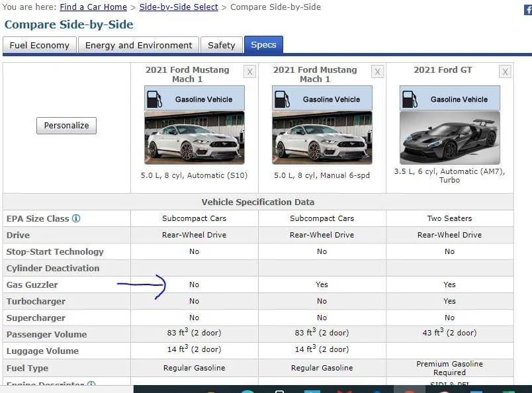Click the Turbocharger row label
Screen dimensions: 532x393
pos(36,302)
